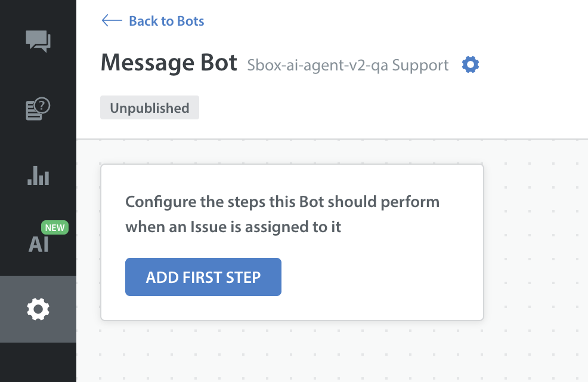Select the Message Bot title heading
Image resolution: width=588 pixels, height=382 pixels.
pos(169,63)
